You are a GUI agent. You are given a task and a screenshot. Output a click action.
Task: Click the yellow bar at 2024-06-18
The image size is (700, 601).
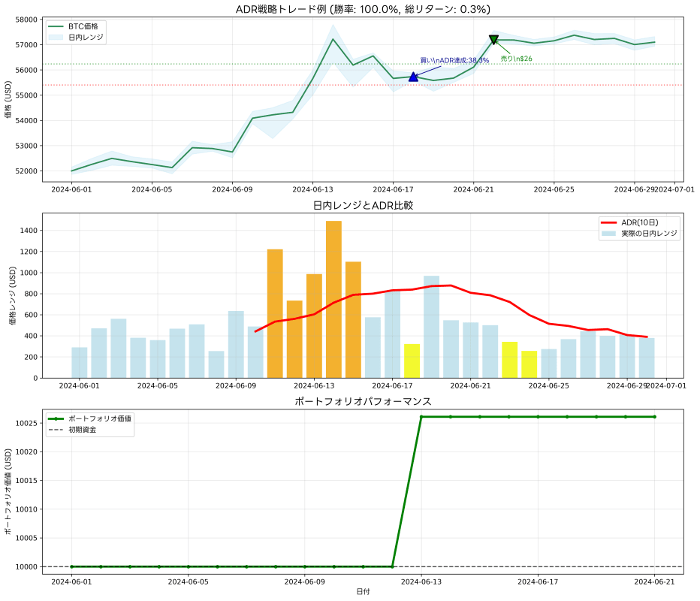coord(412,361)
